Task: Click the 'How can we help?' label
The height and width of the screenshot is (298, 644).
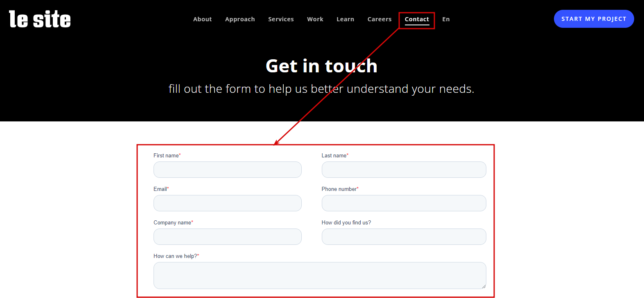Action: pyautogui.click(x=176, y=256)
